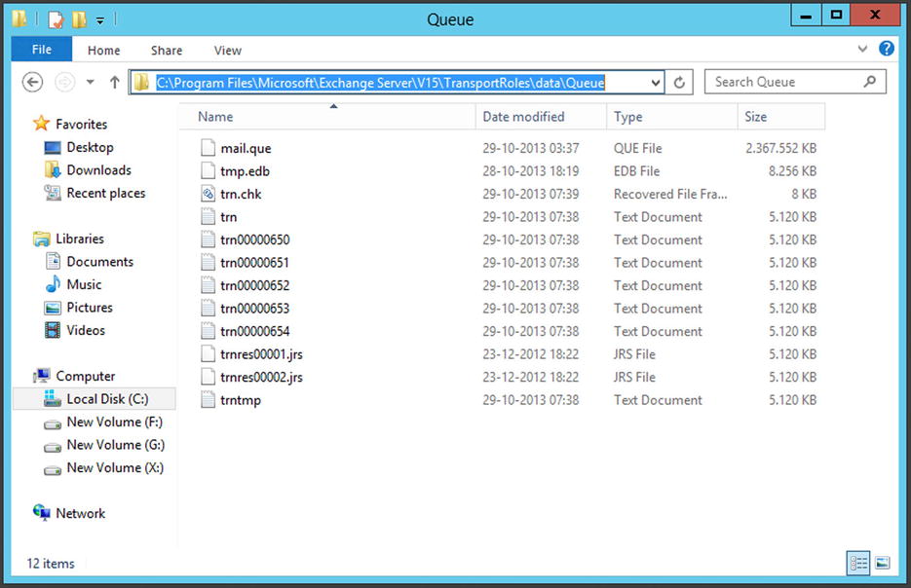Click the Libraries icon in sidebar
911x588 pixels.
[x=41, y=239]
